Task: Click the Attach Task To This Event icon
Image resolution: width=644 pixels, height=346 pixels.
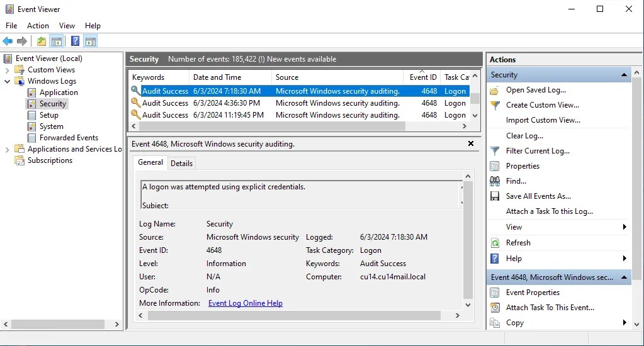Action: tap(495, 308)
